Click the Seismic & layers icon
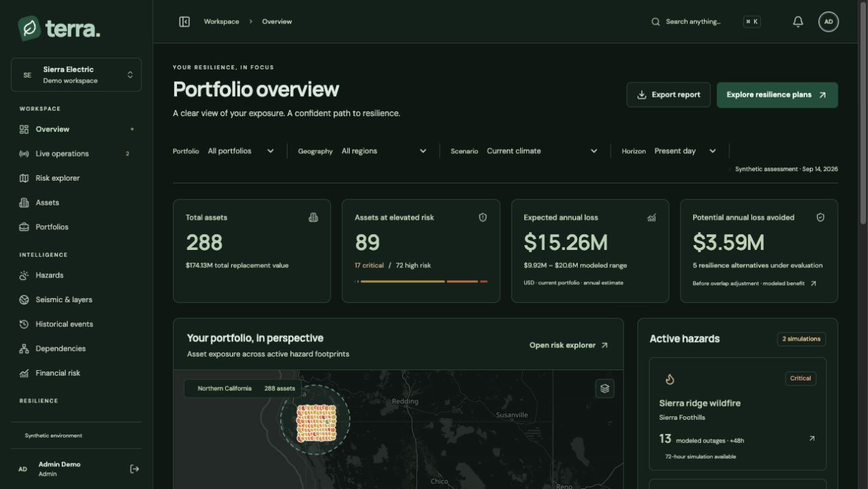 click(x=24, y=299)
